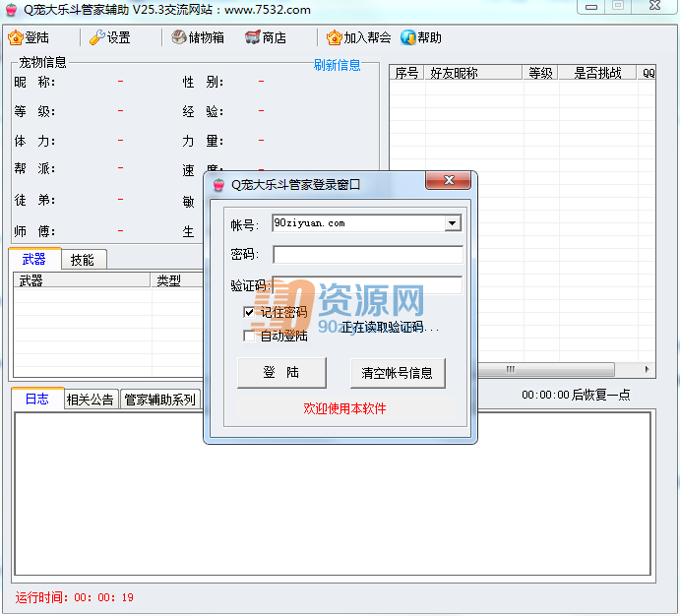This screenshot has height=616, width=680.
Task: Switch to the 技能 tab
Action: 83,260
